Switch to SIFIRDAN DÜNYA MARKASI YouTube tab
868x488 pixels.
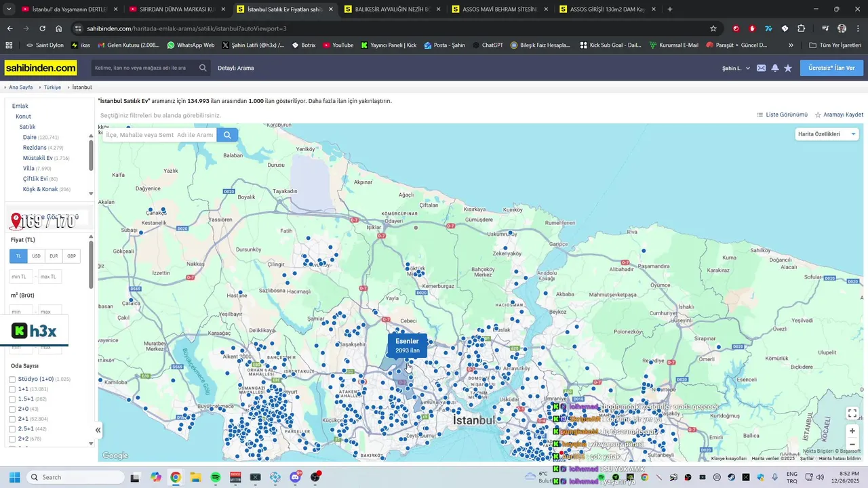pyautogui.click(x=176, y=9)
